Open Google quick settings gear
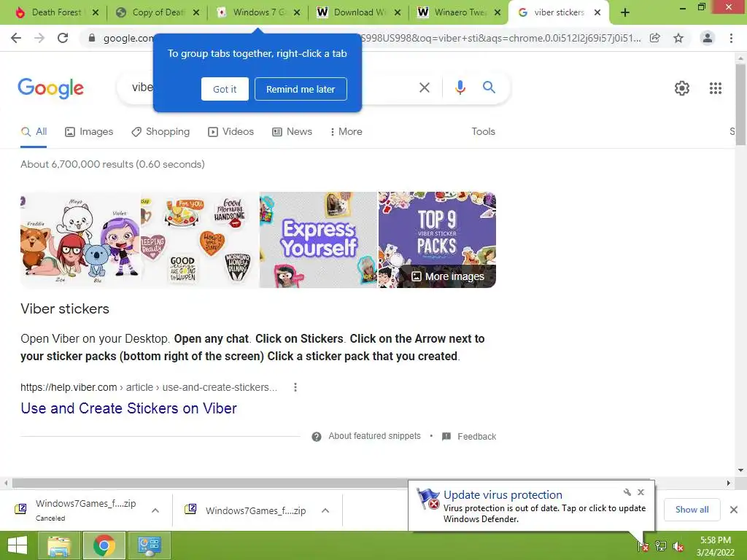The height and width of the screenshot is (560, 747). coord(682,88)
